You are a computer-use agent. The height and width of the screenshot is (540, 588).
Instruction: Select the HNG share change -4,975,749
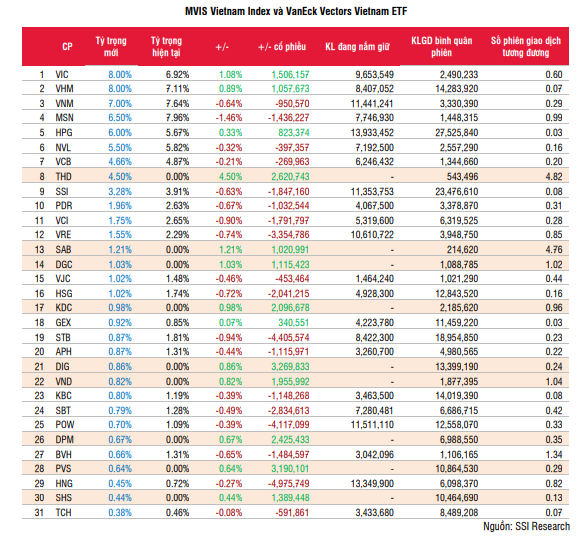point(288,484)
